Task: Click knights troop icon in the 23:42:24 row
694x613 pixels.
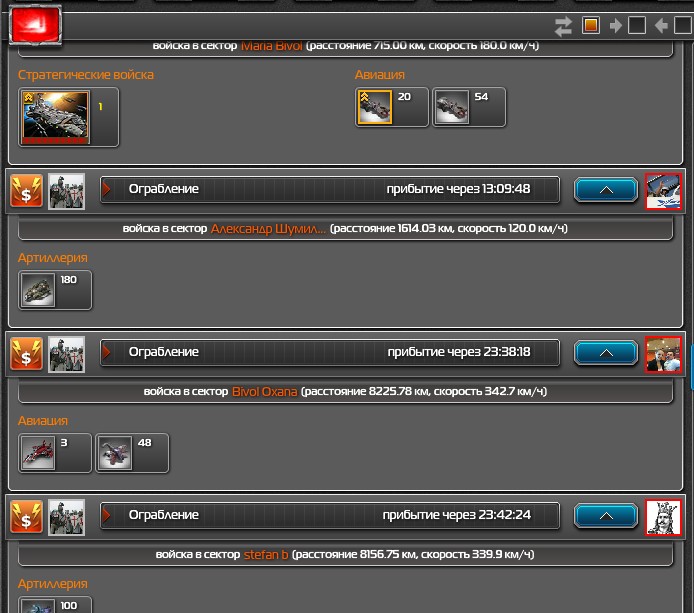Action: (x=66, y=517)
